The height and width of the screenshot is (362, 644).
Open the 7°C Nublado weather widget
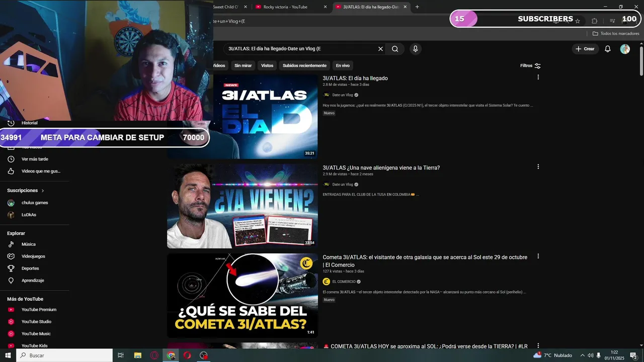click(552, 355)
